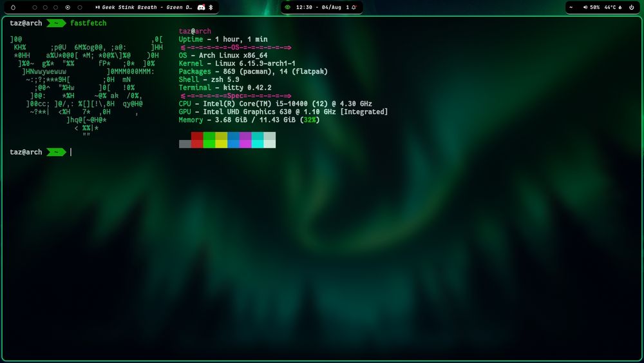The image size is (644, 363).
Task: Click the CPU Intel Core i5-10400 line
Action: coord(275,104)
